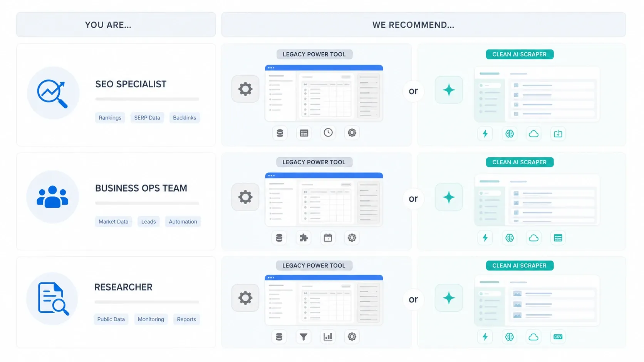Image resolution: width=644 pixels, height=362 pixels.
Task: Click the "or" circle in Business Ops row
Action: click(x=413, y=199)
